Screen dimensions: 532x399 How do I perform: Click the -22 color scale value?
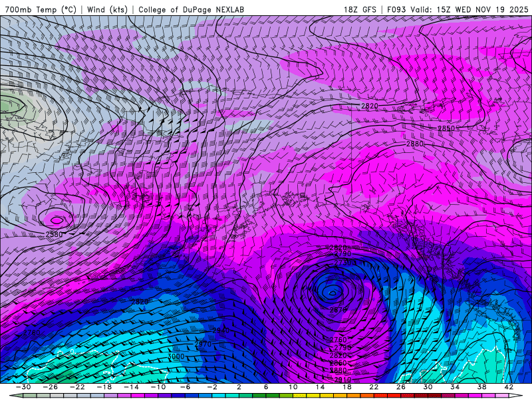[x=77, y=387]
